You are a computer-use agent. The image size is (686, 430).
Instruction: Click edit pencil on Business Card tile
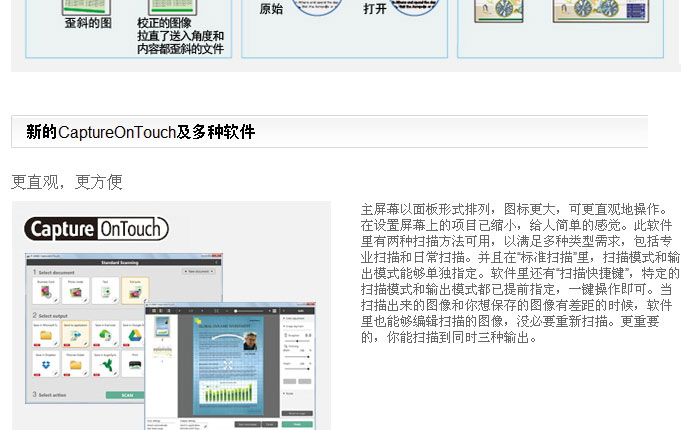[56, 301]
